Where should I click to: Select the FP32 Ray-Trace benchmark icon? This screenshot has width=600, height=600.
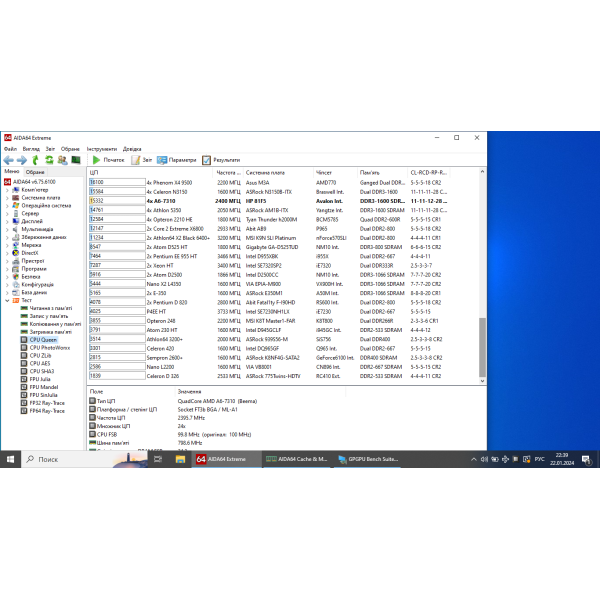pos(24,403)
